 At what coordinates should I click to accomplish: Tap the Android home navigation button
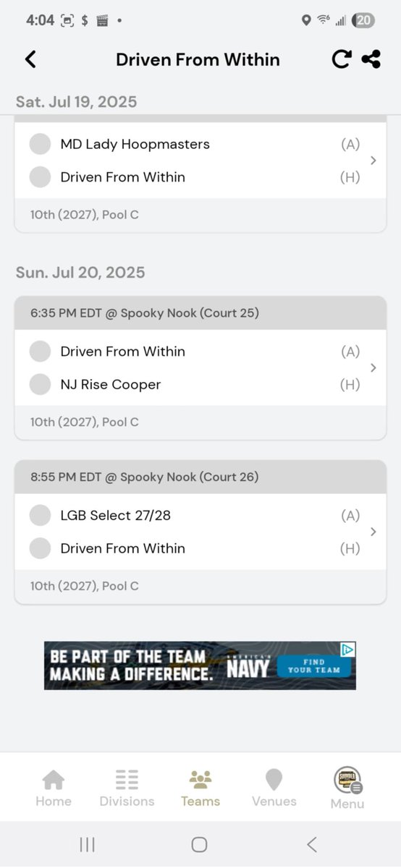coord(200,844)
